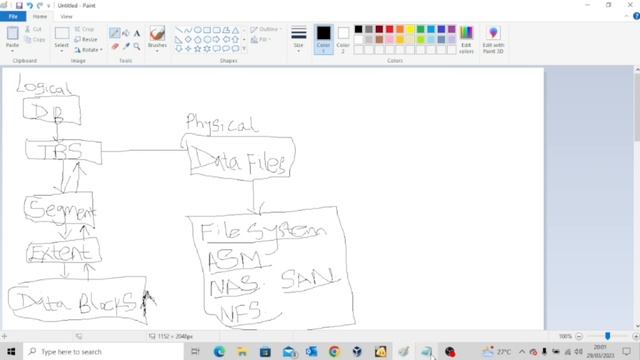Open the Paint Help icon

(636, 16)
